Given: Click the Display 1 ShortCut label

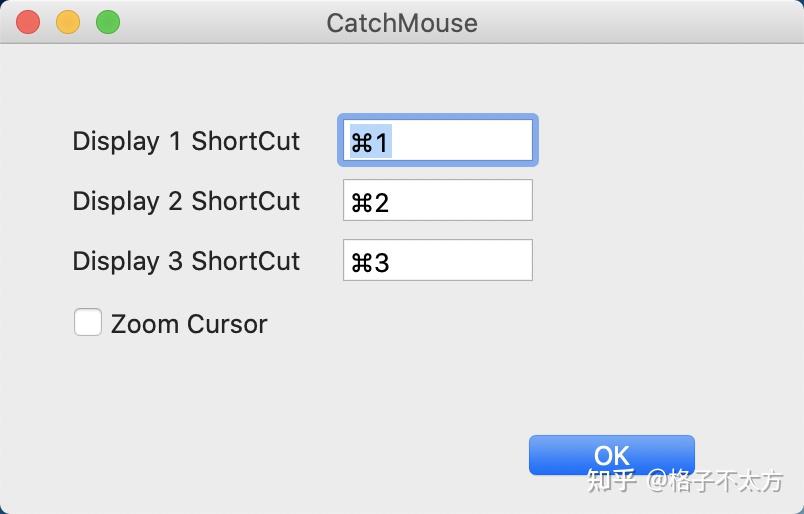Looking at the screenshot, I should (x=186, y=141).
